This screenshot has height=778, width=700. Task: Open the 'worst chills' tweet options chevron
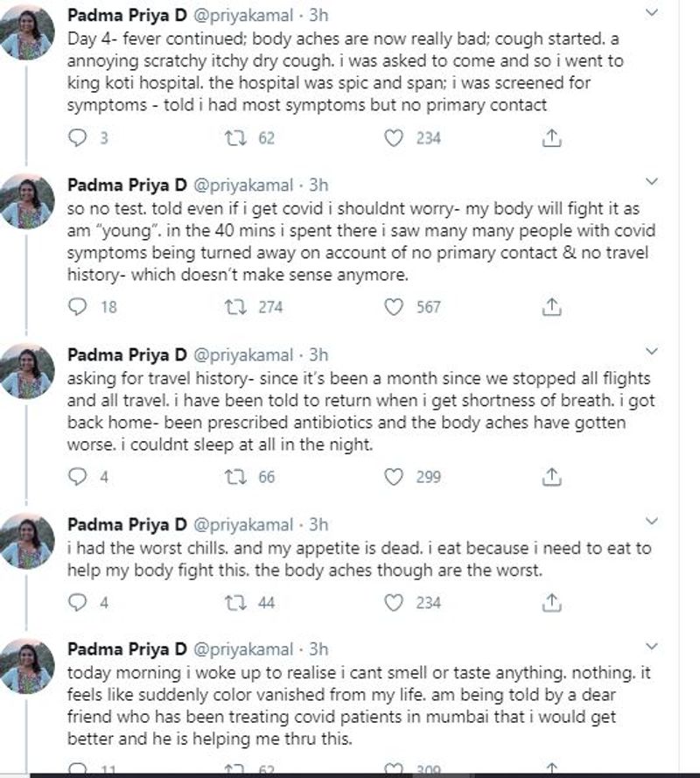pos(651,521)
